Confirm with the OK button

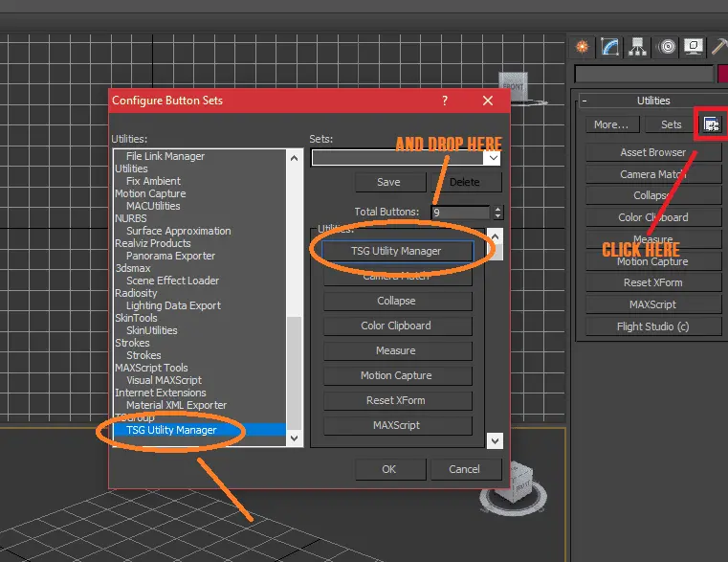pyautogui.click(x=389, y=469)
